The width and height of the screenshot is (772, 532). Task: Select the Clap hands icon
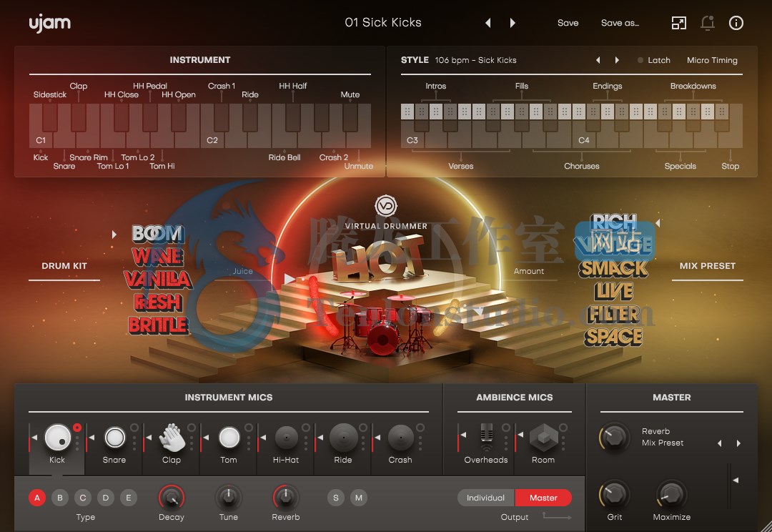(x=172, y=438)
